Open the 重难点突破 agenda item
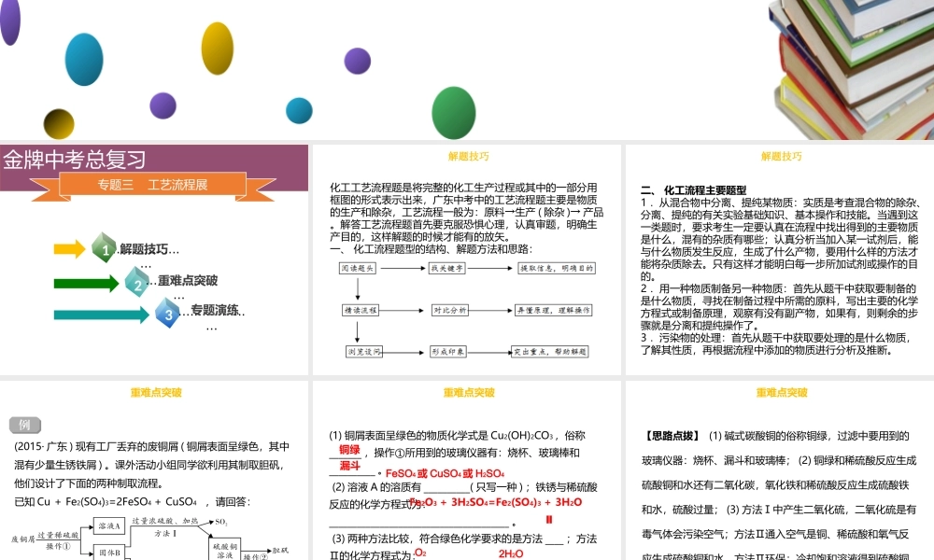This screenshot has height=560, width=934. pyautogui.click(x=187, y=280)
